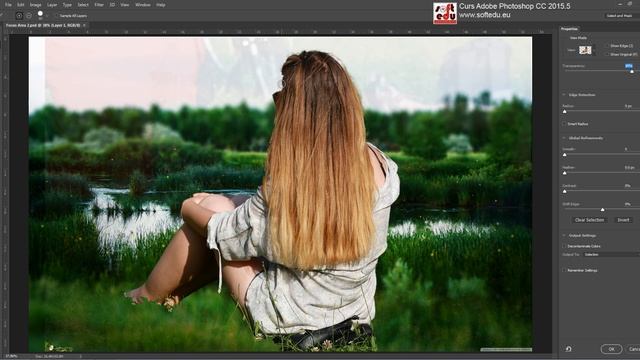The height and width of the screenshot is (360, 640).
Task: Open the Output To dropdown
Action: [611, 255]
